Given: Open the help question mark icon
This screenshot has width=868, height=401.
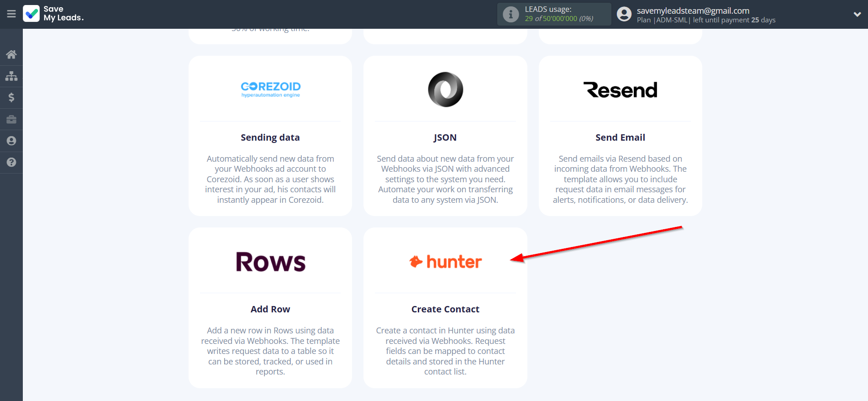Looking at the screenshot, I should click(x=11, y=162).
